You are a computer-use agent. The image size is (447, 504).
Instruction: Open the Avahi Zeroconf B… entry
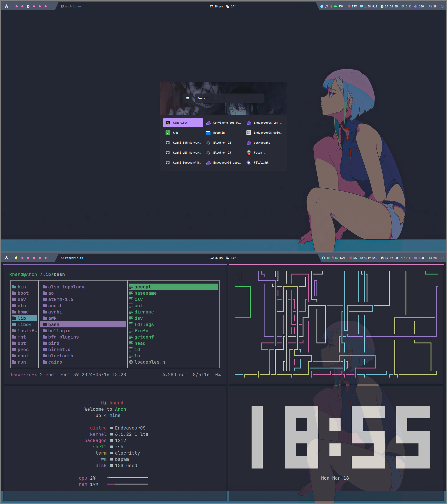pos(183,162)
